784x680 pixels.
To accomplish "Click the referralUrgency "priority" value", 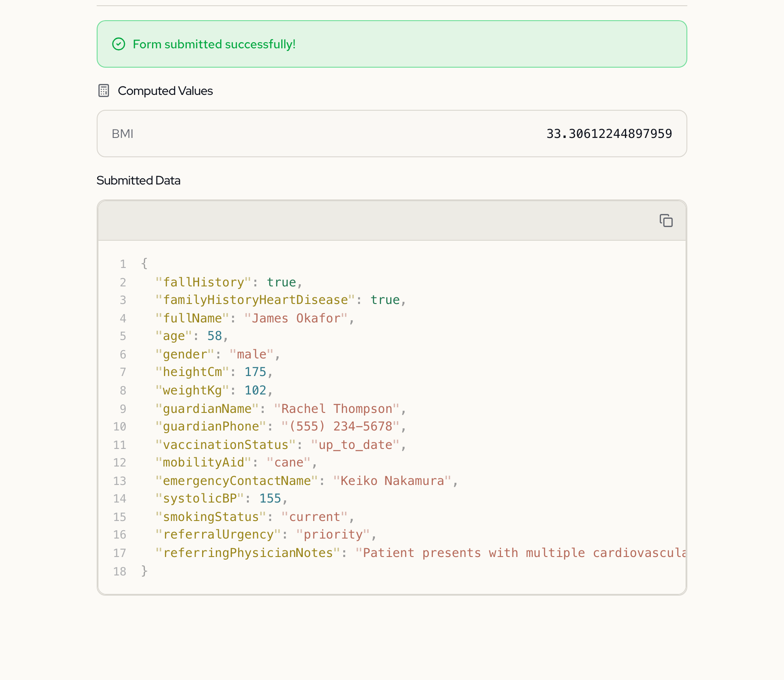I will point(333,535).
